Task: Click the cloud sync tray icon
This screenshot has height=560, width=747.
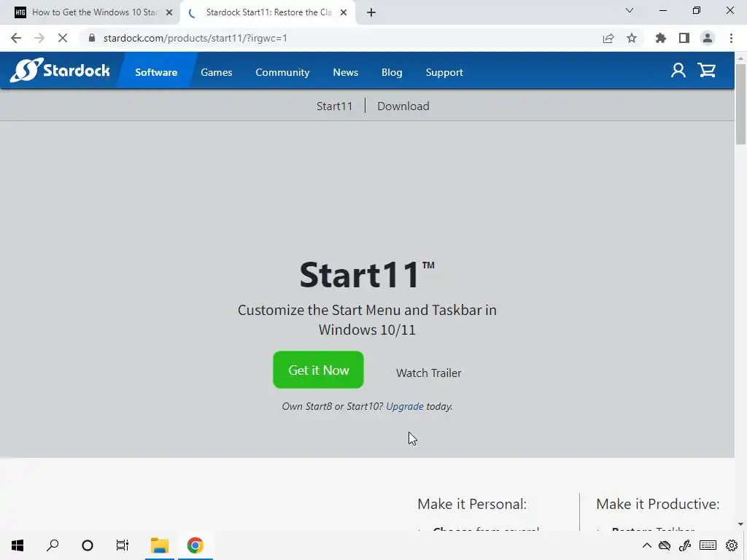Action: point(665,545)
